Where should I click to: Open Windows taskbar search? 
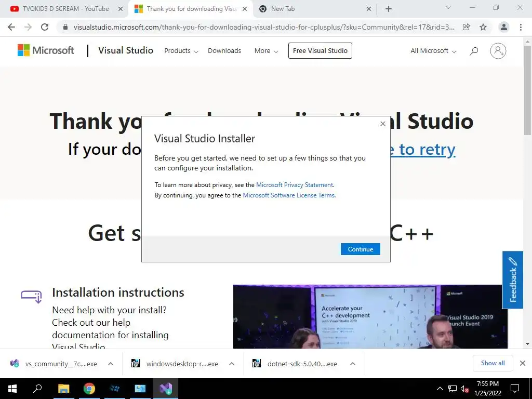click(37, 389)
